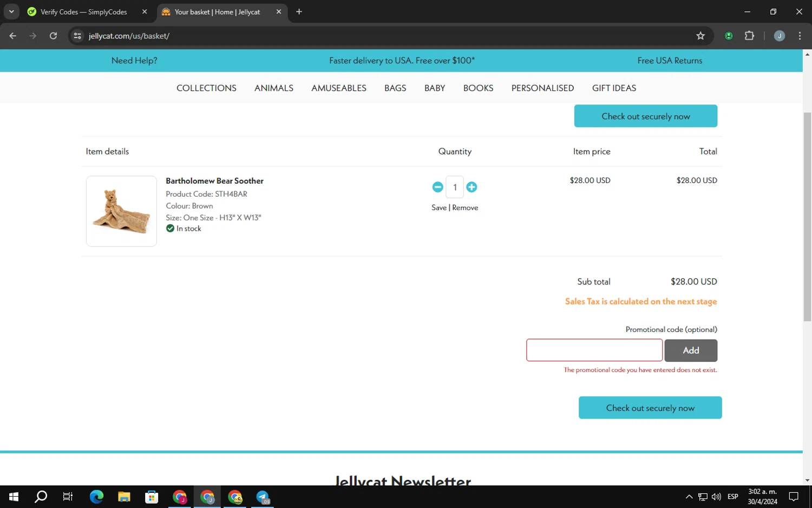The width and height of the screenshot is (812, 508).
Task: Open the AMUSEABLES menu
Action: 339,88
